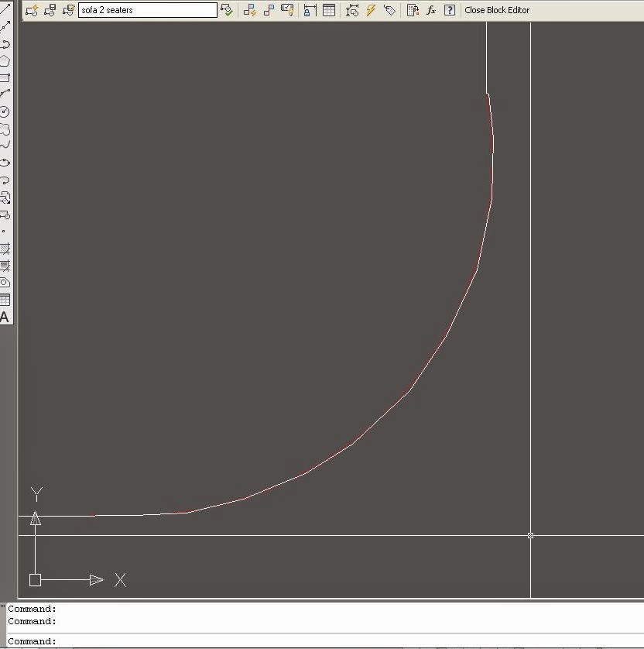Open the Hatch tool
The width and height of the screenshot is (644, 649).
[6, 249]
